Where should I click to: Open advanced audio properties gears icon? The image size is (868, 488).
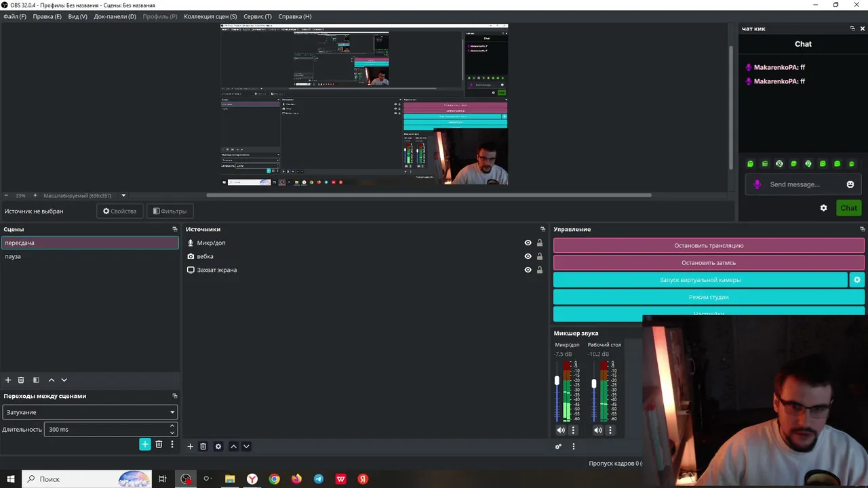click(558, 447)
